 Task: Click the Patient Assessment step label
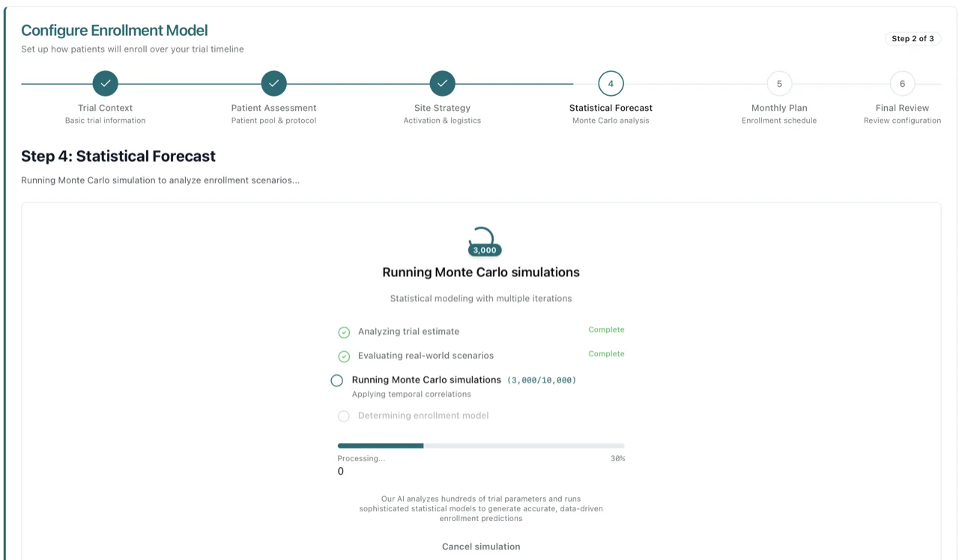coord(273,108)
